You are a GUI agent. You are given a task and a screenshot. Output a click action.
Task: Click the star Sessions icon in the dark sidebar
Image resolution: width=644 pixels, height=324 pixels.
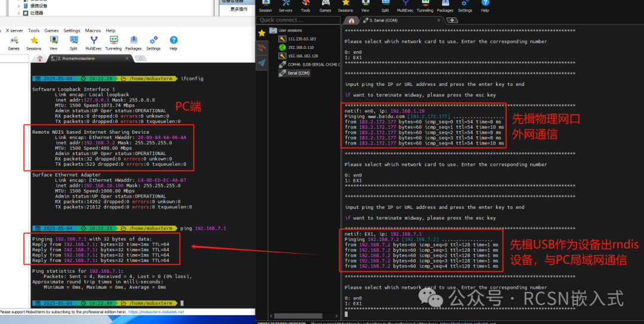[261, 33]
